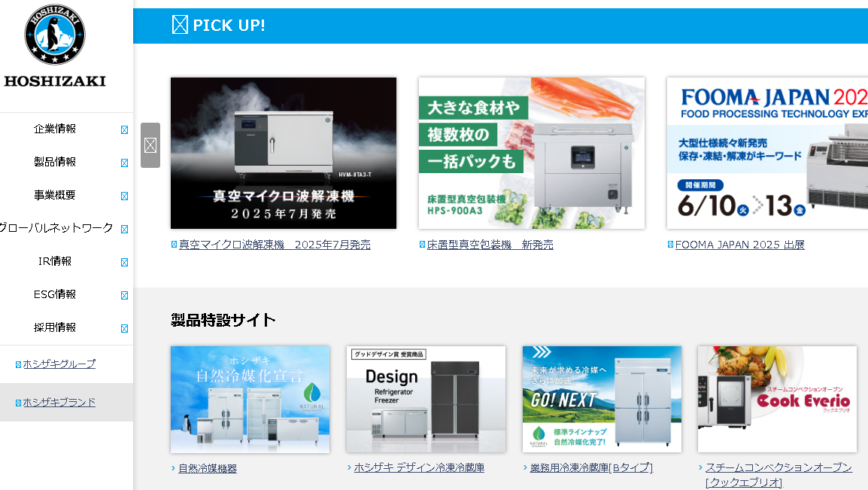868x490 pixels.
Task: Open the ホシザキグループ link
Action: tap(59, 364)
